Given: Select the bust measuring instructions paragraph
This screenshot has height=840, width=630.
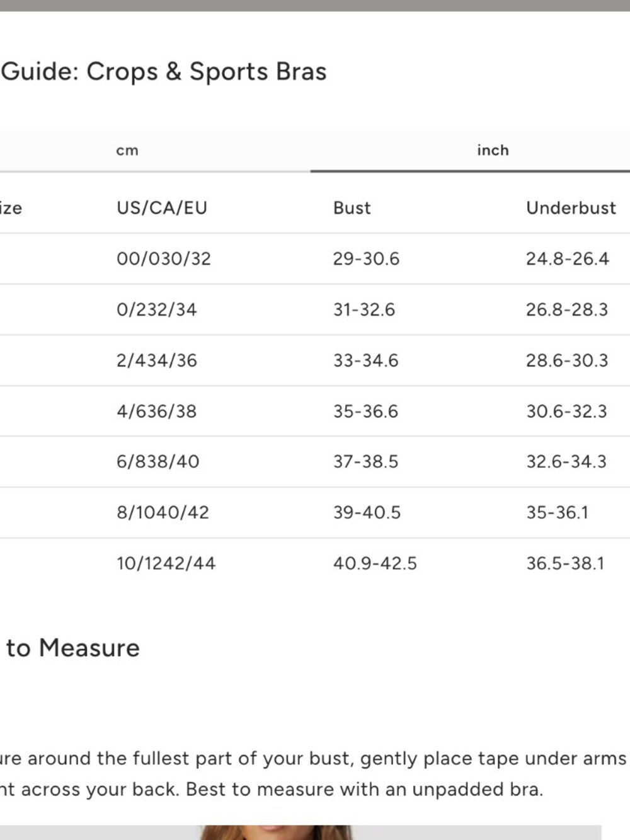Looking at the screenshot, I should coord(313,774).
